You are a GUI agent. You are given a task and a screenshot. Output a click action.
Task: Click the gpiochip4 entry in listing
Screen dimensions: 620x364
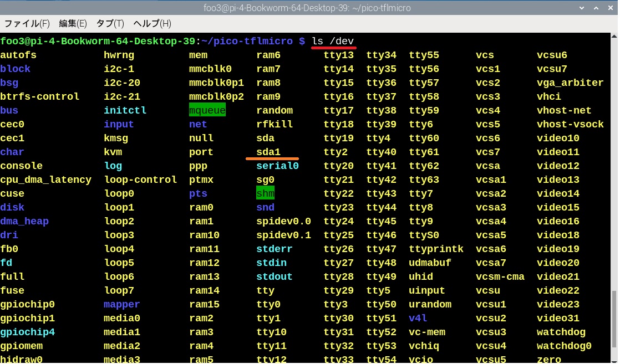coord(27,332)
